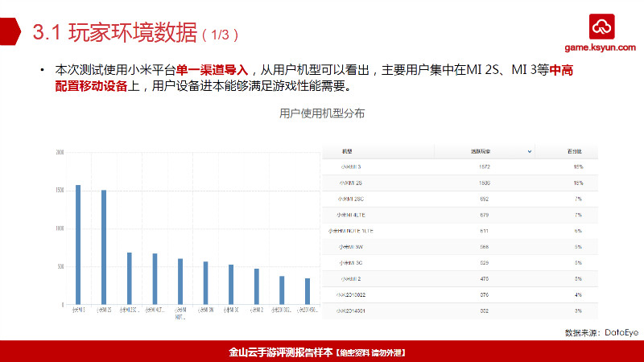Click the 679 active players value
Viewport: 644px width, 362px height.
(x=485, y=215)
